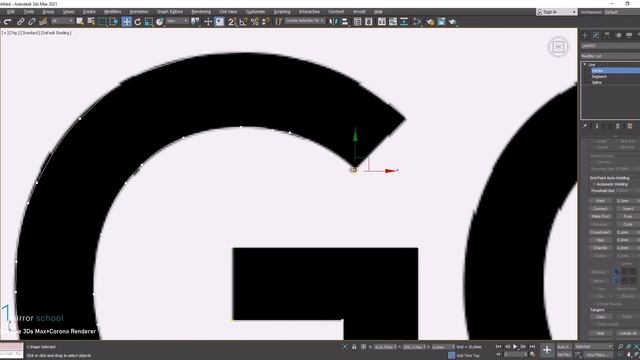The width and height of the screenshot is (640, 360).
Task: Open the selection filter All dropdown
Action: (62, 21)
